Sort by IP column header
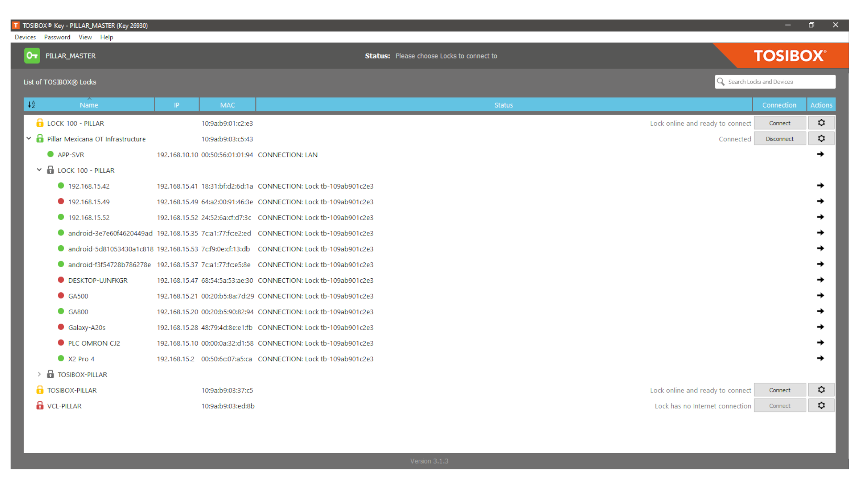The height and width of the screenshot is (487, 868). pos(177,105)
